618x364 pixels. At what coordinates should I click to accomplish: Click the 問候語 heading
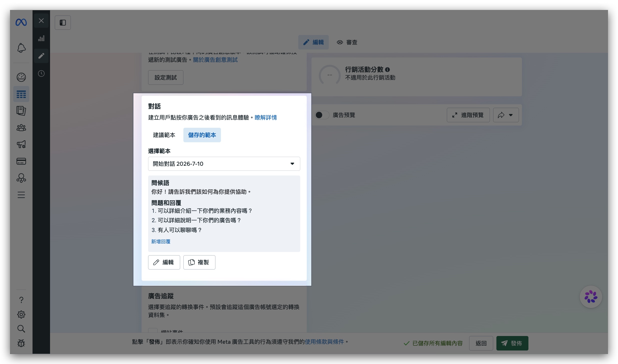click(x=160, y=183)
